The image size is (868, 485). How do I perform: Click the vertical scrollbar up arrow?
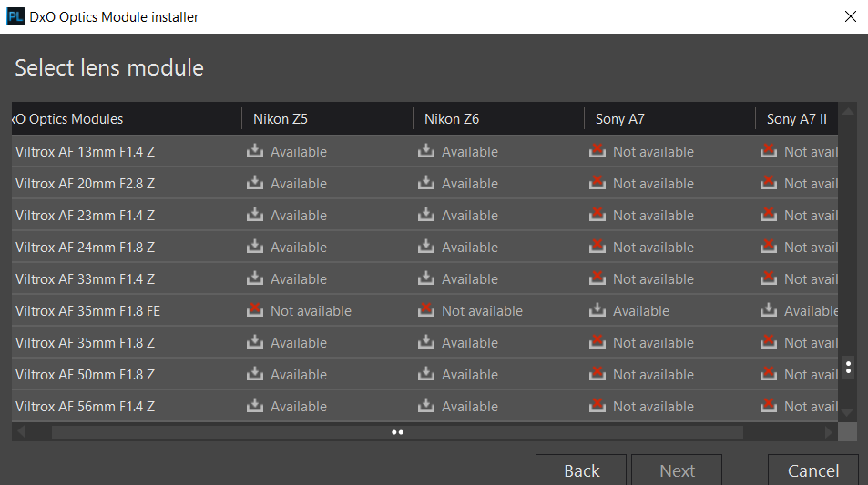pos(848,111)
